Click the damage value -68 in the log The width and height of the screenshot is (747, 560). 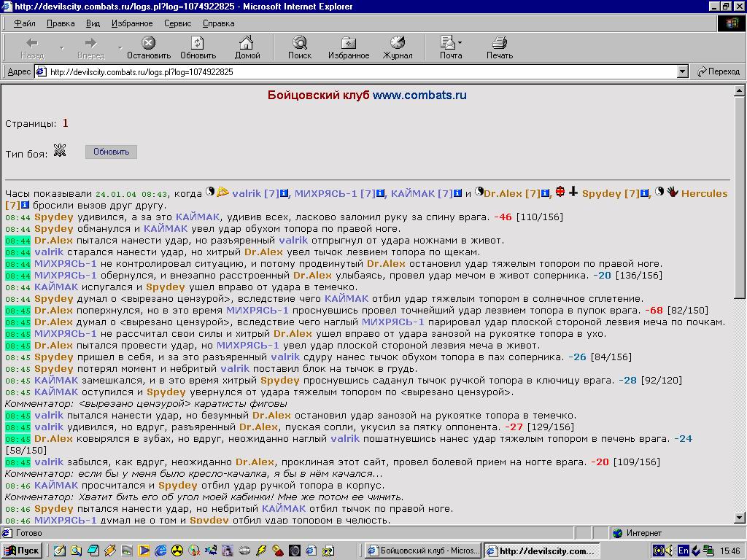tap(654, 311)
